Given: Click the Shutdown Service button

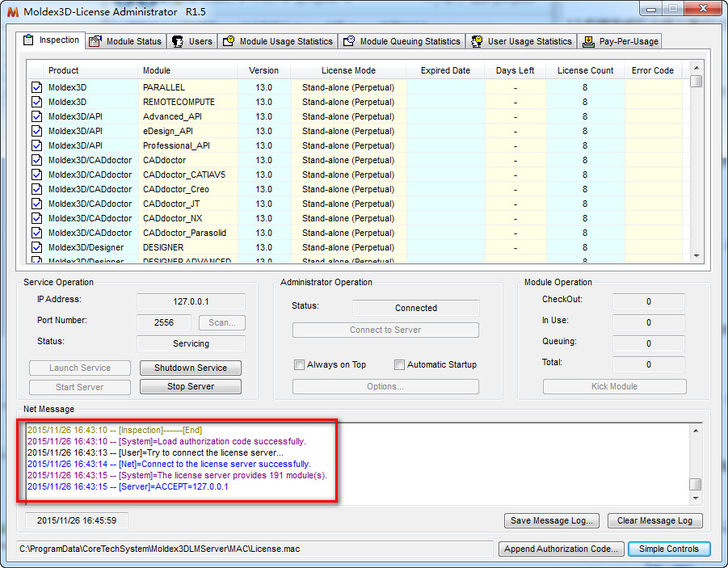Looking at the screenshot, I should click(x=191, y=368).
